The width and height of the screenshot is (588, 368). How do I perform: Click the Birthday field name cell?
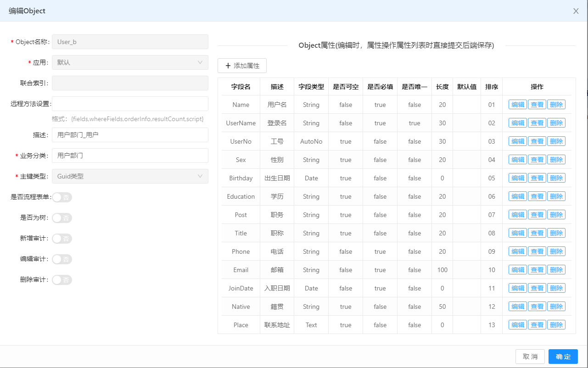(x=241, y=178)
